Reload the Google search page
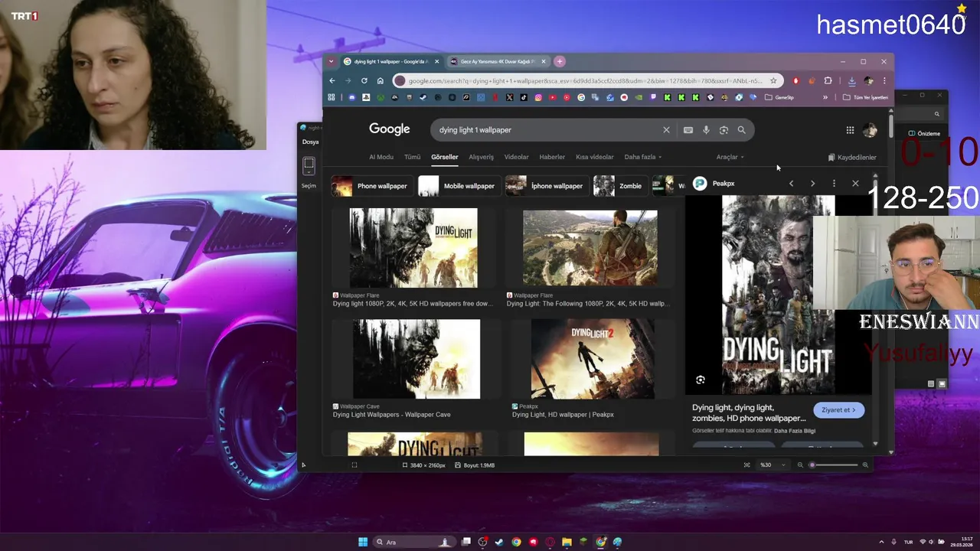This screenshot has height=551, width=980. (x=364, y=80)
